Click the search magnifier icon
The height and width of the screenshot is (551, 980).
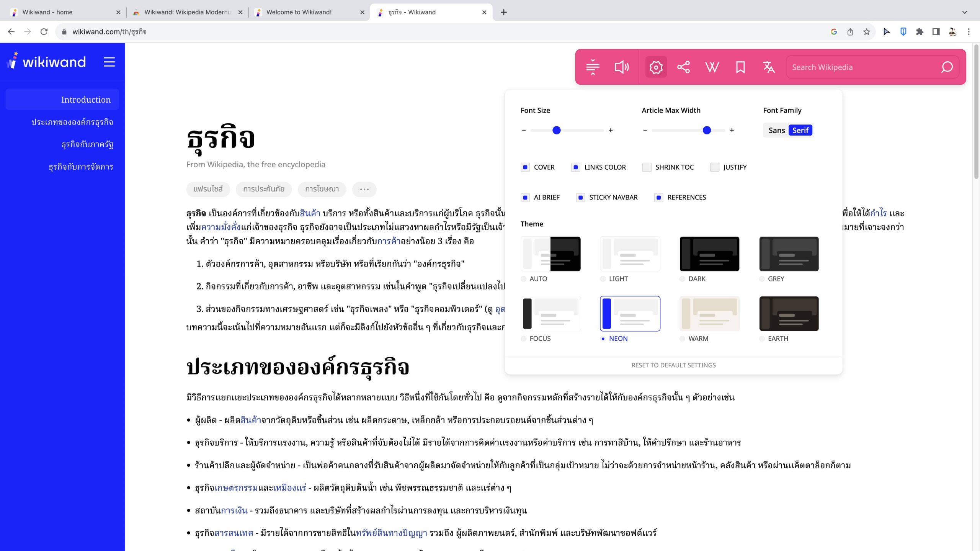[x=947, y=67]
